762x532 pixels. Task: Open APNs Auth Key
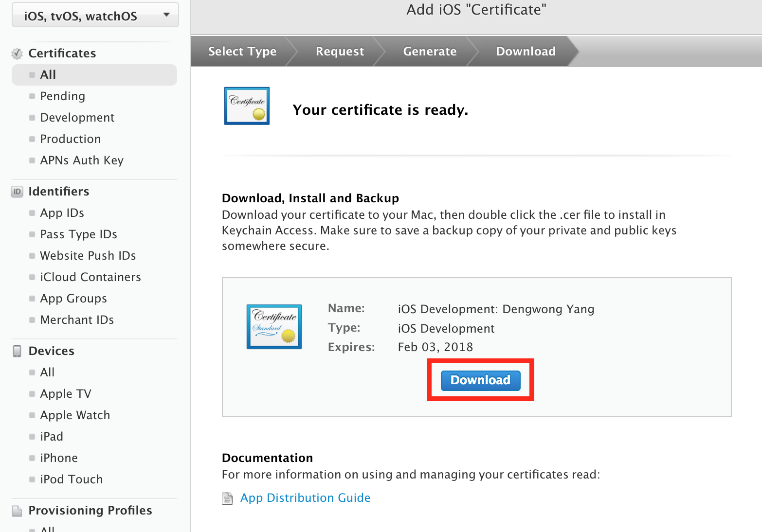(82, 160)
